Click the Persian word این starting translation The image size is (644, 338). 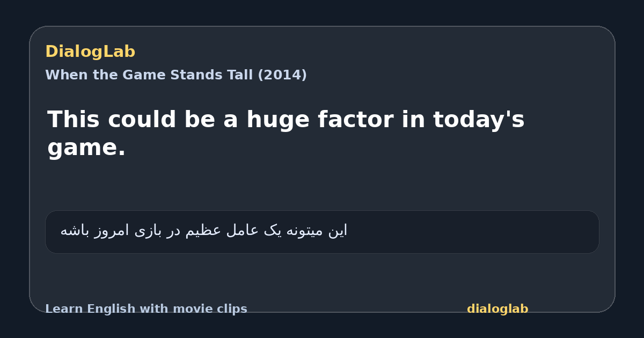pos(338,231)
